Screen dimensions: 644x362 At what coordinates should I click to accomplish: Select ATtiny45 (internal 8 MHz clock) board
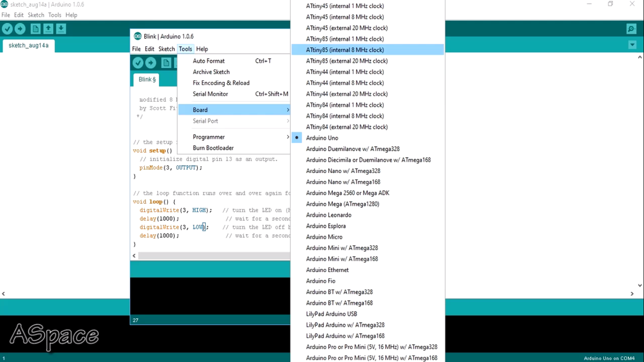point(368,17)
